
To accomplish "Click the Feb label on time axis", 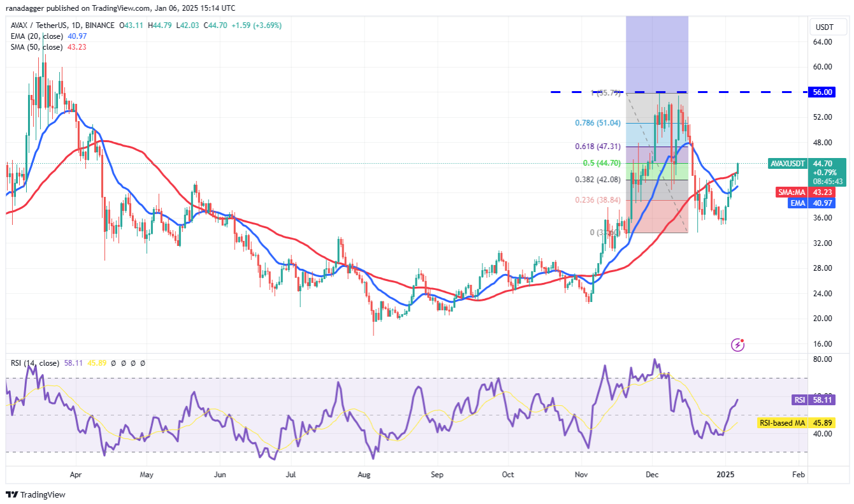I will tap(798, 475).
